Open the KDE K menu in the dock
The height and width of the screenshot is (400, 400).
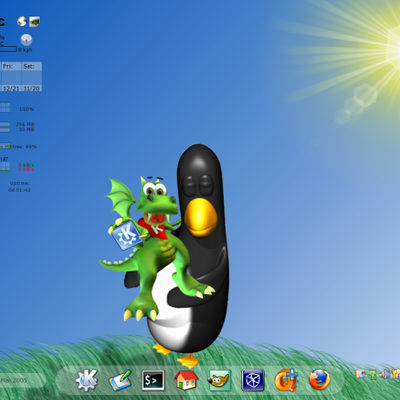tap(87, 380)
